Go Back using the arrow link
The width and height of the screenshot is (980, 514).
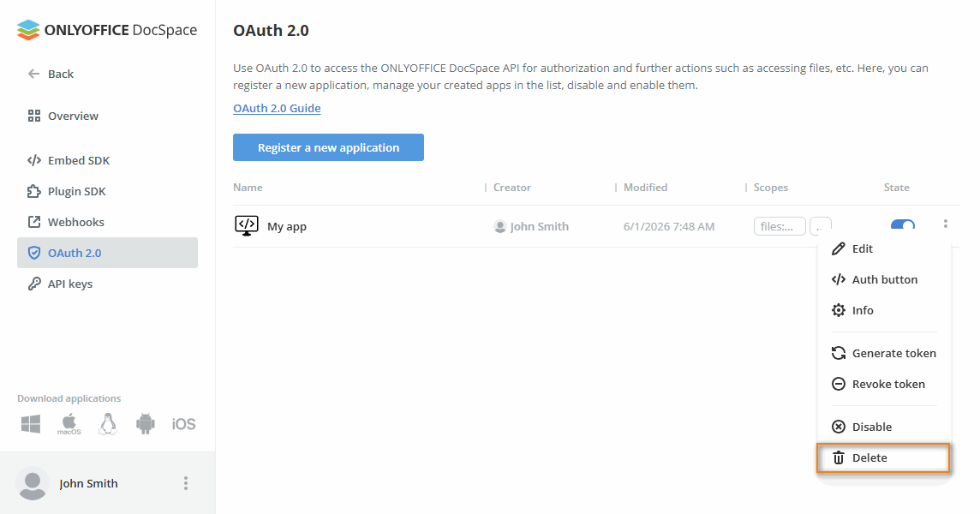point(51,74)
